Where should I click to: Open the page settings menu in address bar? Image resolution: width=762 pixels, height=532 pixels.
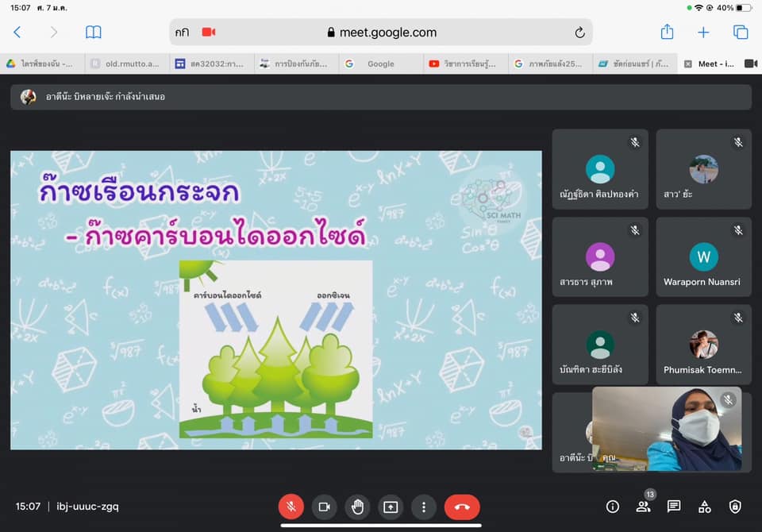click(183, 33)
